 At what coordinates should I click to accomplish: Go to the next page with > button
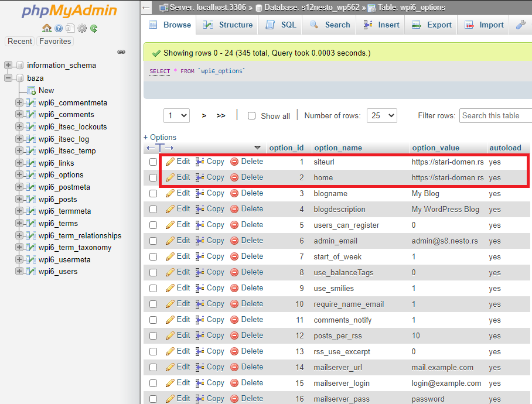pos(204,115)
